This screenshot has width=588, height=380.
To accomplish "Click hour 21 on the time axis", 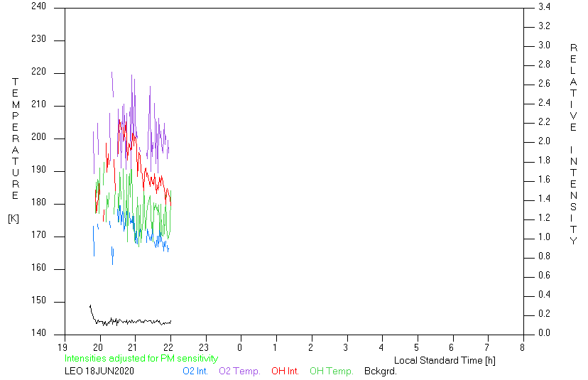I will click(133, 347).
